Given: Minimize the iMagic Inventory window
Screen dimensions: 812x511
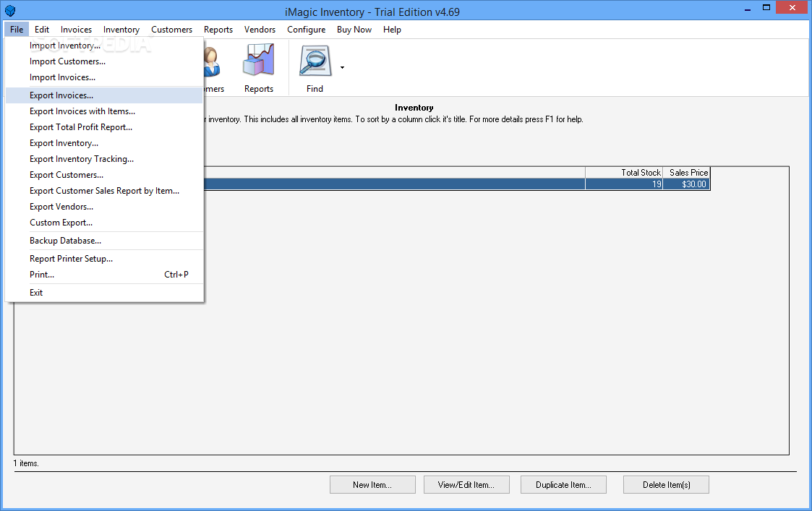Looking at the screenshot, I should pos(748,9).
